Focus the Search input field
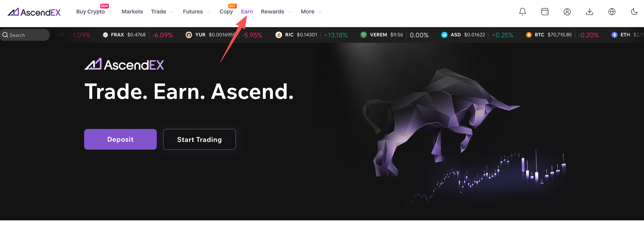Viewport: 644px width, 248px height. point(25,35)
